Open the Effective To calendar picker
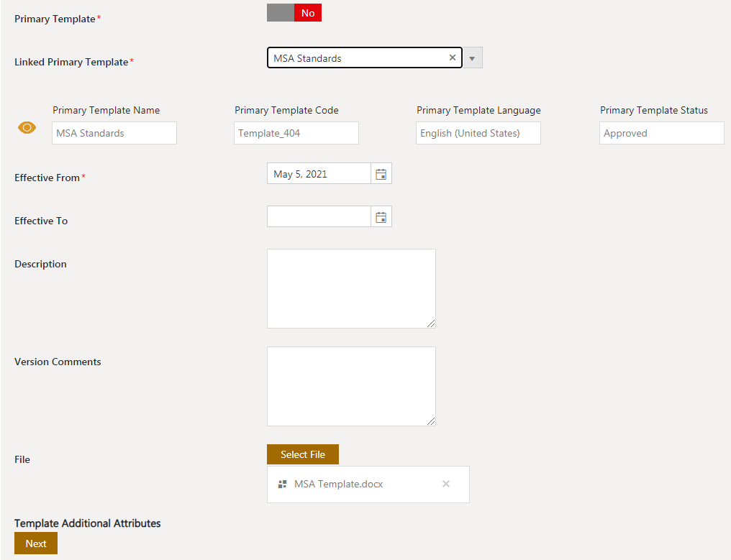731x560 pixels. tap(381, 217)
